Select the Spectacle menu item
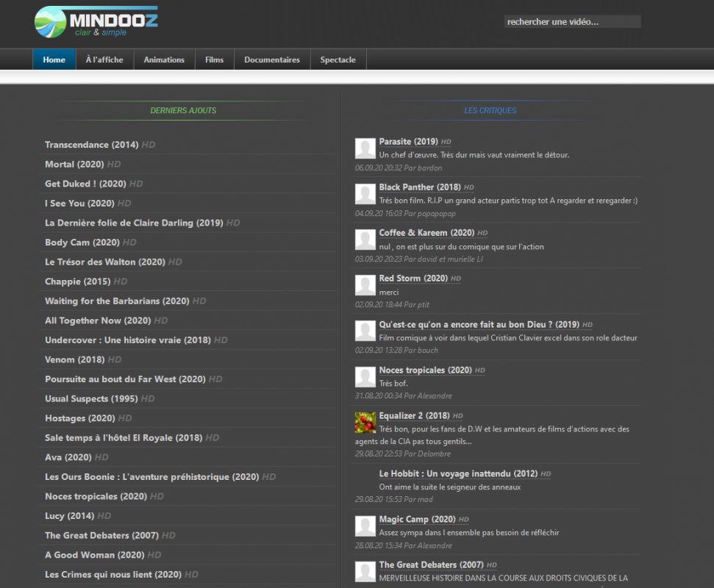 coord(338,60)
